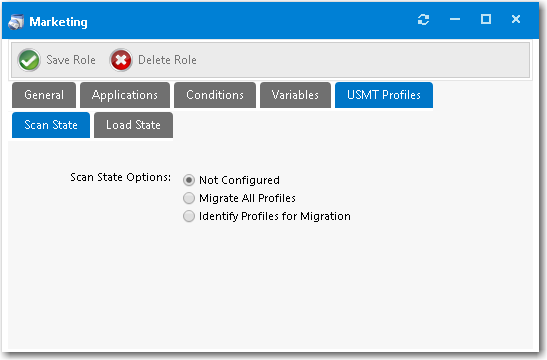Screen dimensions: 547x360
Task: Open the Variables tab
Action: click(295, 95)
